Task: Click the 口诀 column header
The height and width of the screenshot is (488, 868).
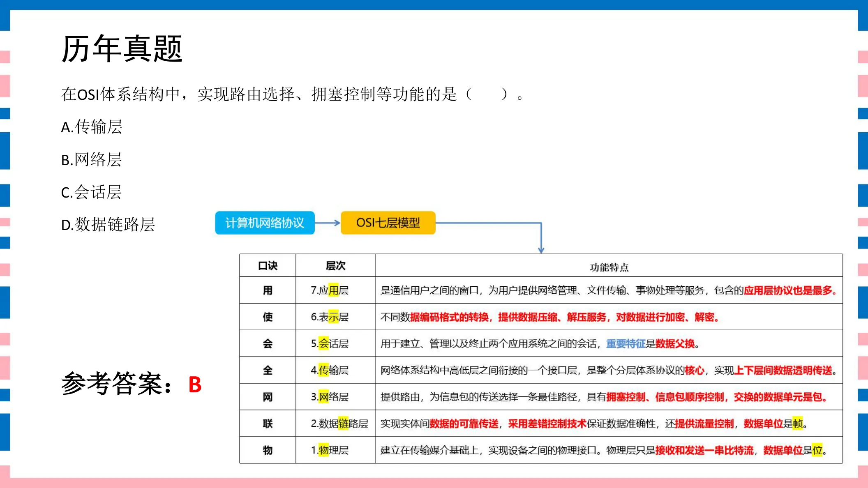Action: click(x=268, y=266)
